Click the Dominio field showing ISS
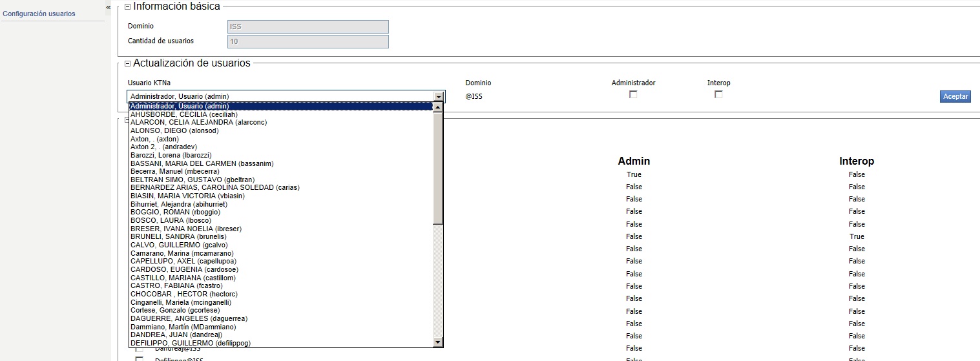This screenshot has height=361, width=980. coord(308,26)
